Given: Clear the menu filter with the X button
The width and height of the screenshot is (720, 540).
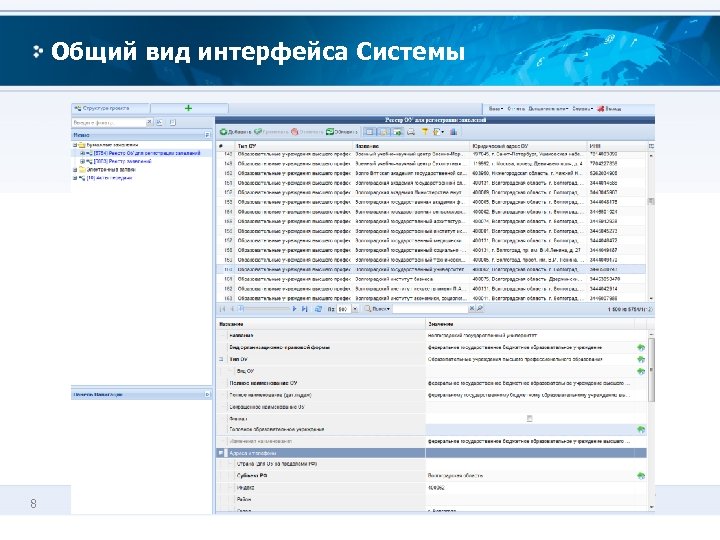Looking at the screenshot, I should point(149,123).
